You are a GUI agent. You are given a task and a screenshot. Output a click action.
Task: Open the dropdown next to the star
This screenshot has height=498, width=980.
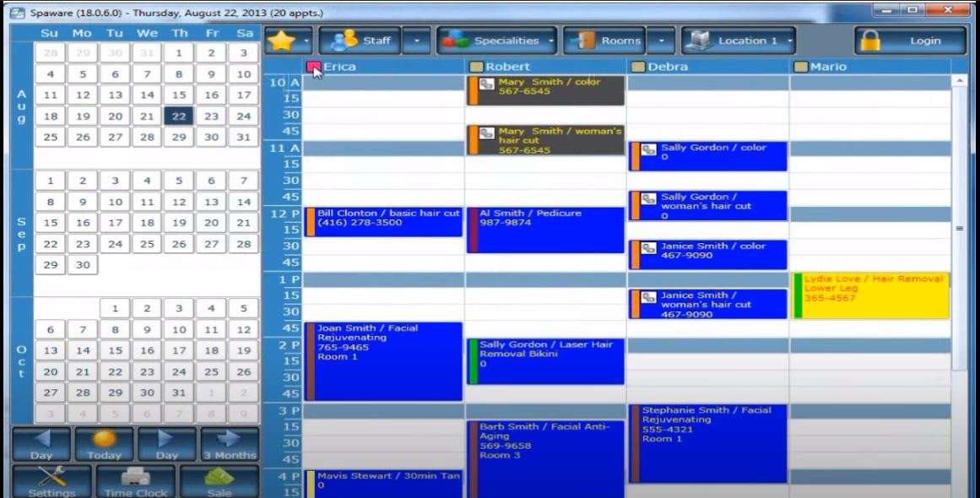pyautogui.click(x=306, y=41)
